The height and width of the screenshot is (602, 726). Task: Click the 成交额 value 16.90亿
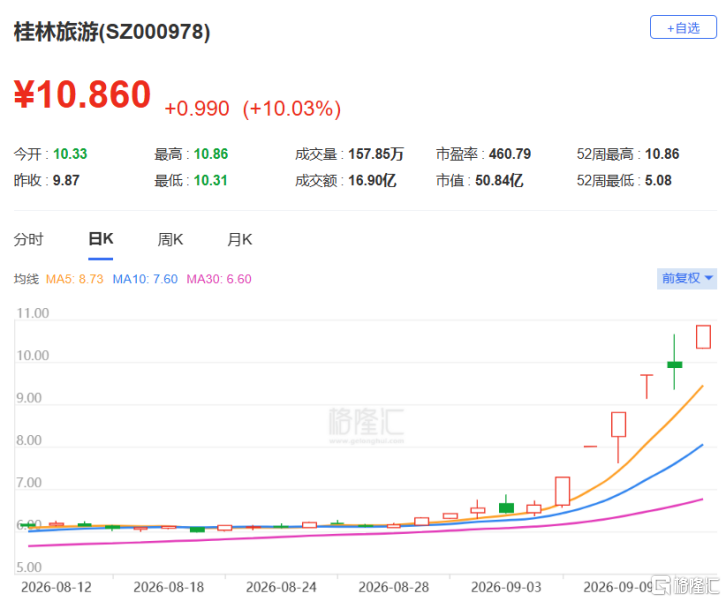[x=372, y=180]
